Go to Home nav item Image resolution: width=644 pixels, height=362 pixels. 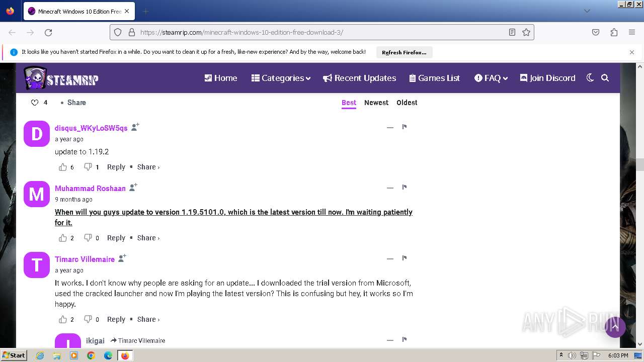tap(220, 78)
